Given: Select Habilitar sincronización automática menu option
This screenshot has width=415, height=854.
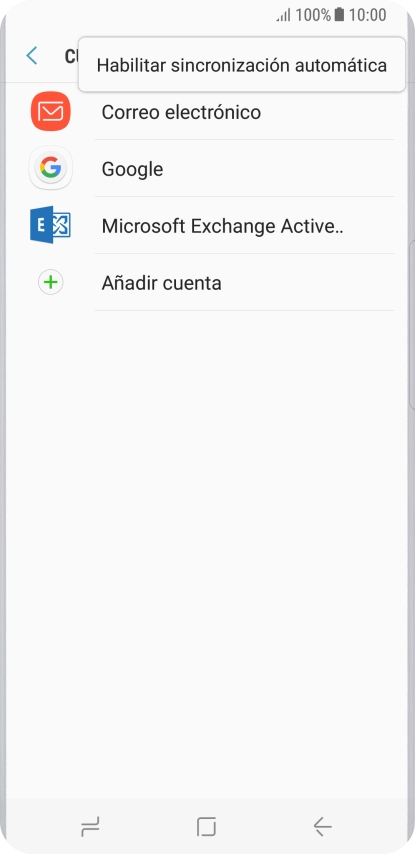Looking at the screenshot, I should [242, 65].
